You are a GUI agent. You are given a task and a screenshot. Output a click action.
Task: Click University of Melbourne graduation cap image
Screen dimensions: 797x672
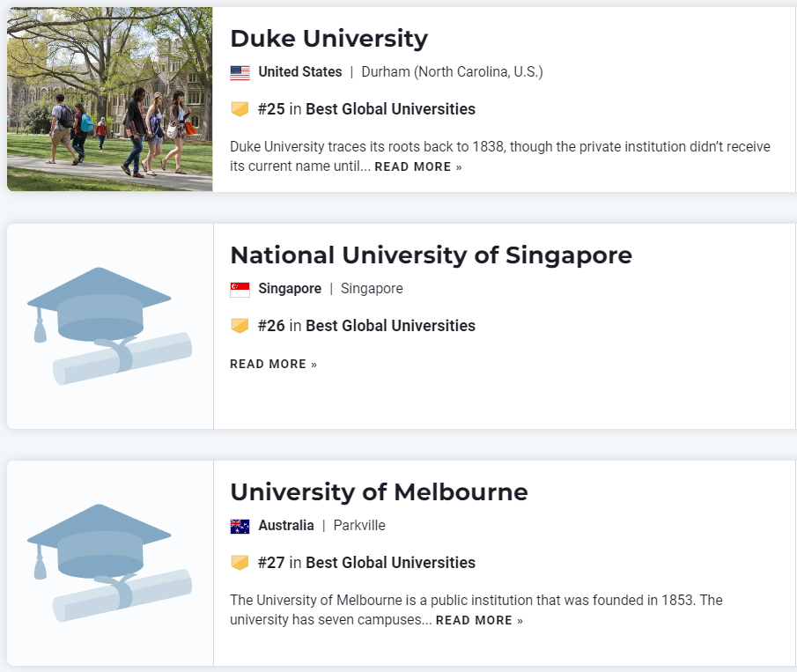click(x=110, y=563)
